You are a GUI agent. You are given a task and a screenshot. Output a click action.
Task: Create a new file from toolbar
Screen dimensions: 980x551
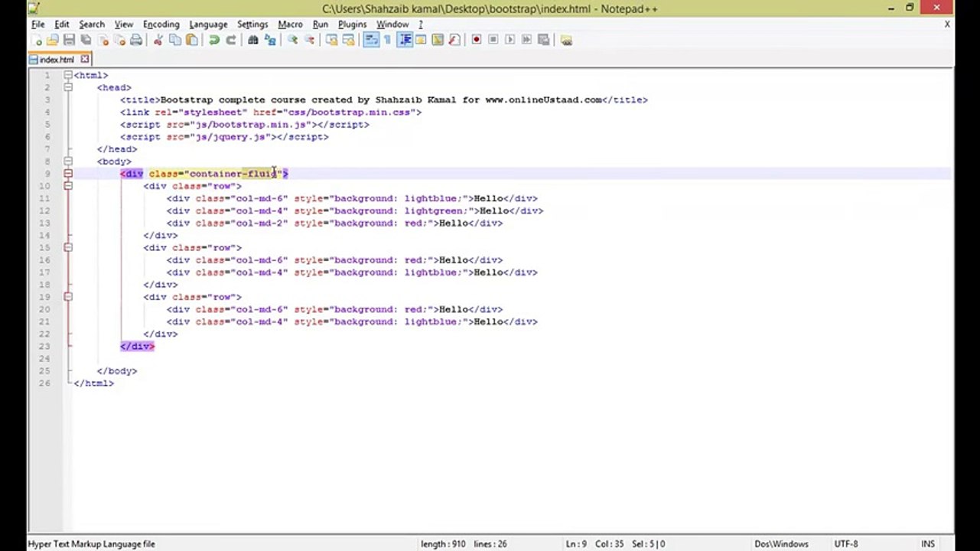tap(36, 40)
